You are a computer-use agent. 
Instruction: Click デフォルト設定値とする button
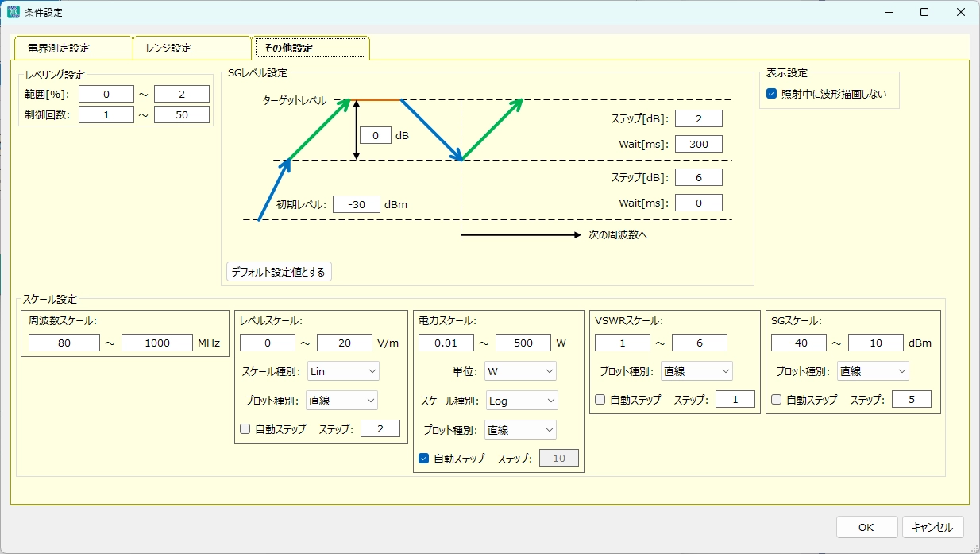(x=279, y=272)
